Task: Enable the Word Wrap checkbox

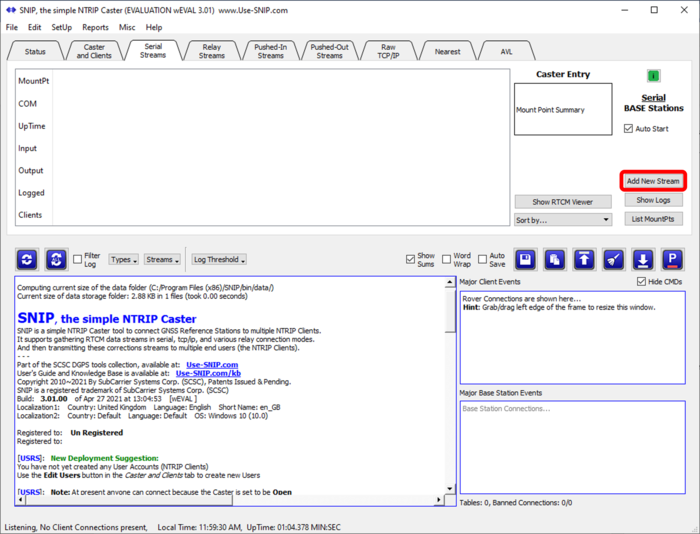Action: [446, 259]
